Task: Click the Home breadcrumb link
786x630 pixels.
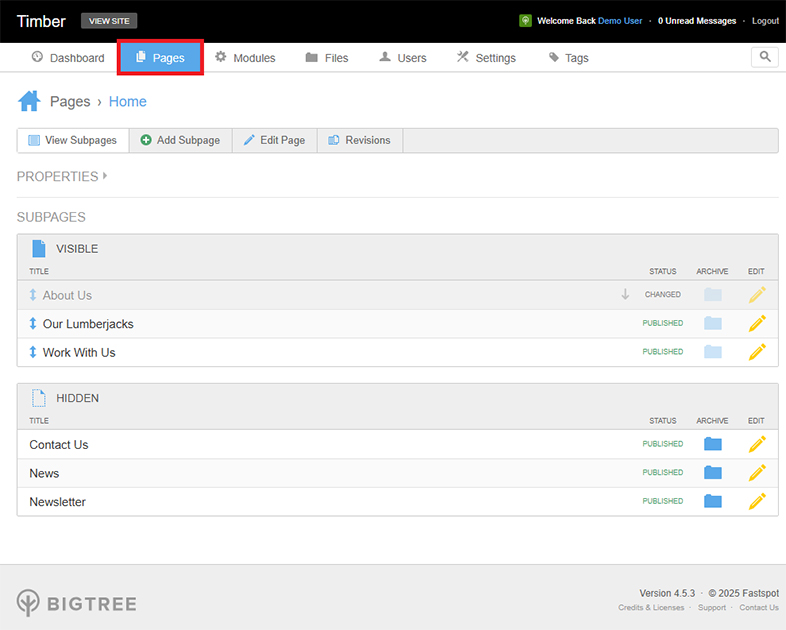Action: [127, 101]
